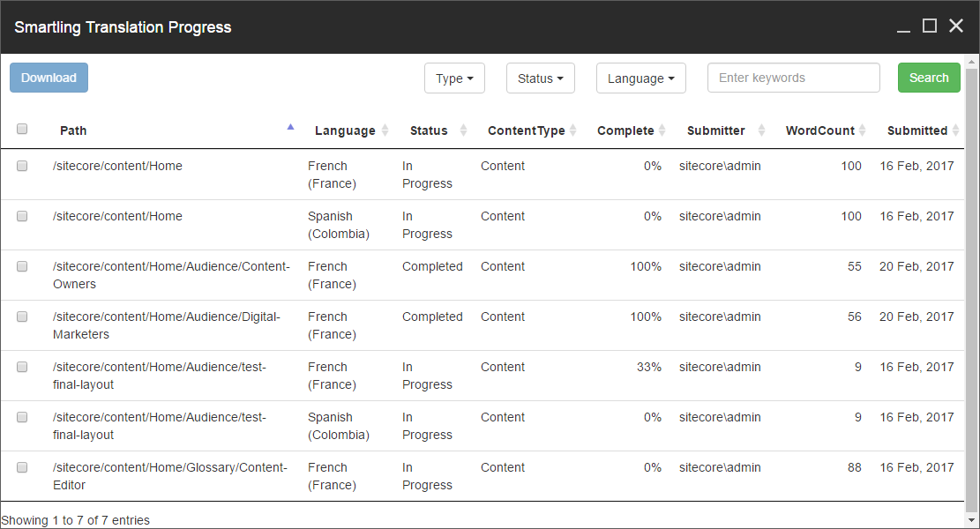Check the Content-Owners row checkbox
The height and width of the screenshot is (529, 980).
[22, 266]
